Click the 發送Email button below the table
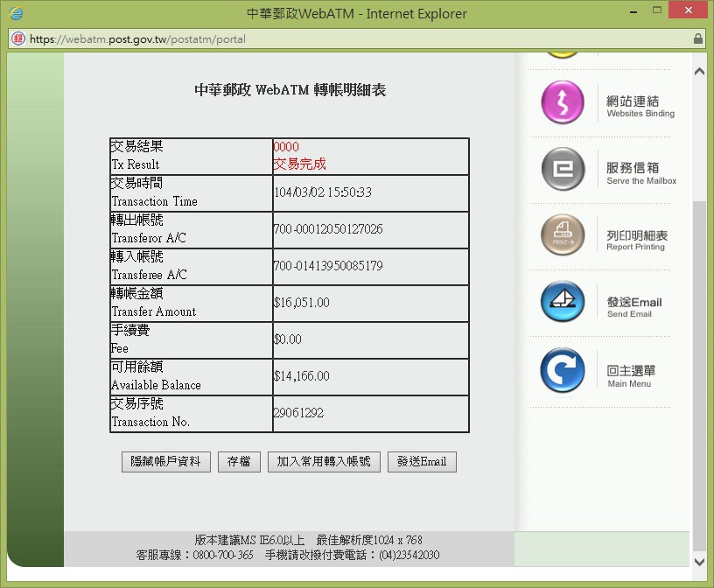The height and width of the screenshot is (588, 714). point(422,462)
